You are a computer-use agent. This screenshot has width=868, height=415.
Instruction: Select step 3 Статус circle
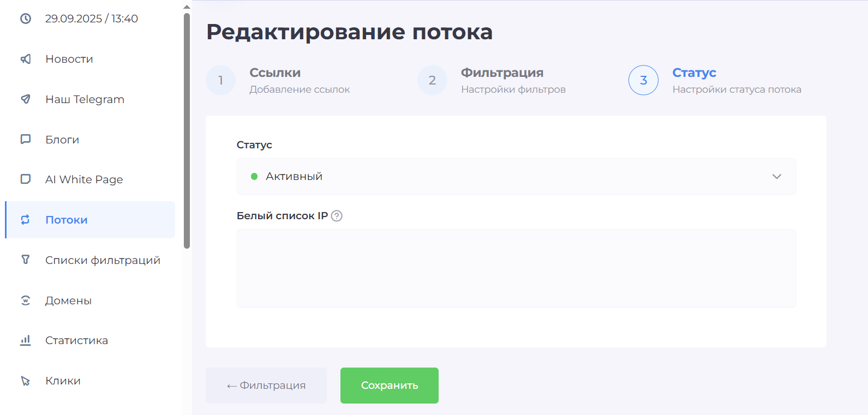click(643, 81)
